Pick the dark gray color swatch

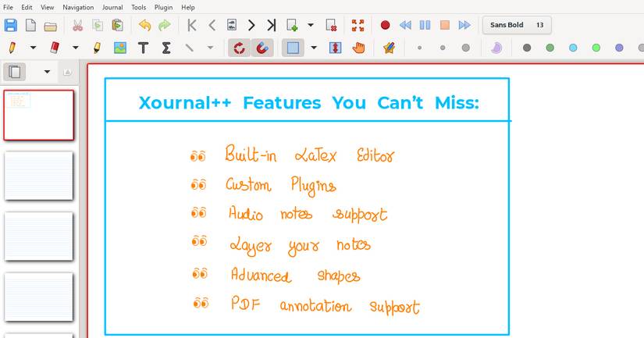pos(527,48)
